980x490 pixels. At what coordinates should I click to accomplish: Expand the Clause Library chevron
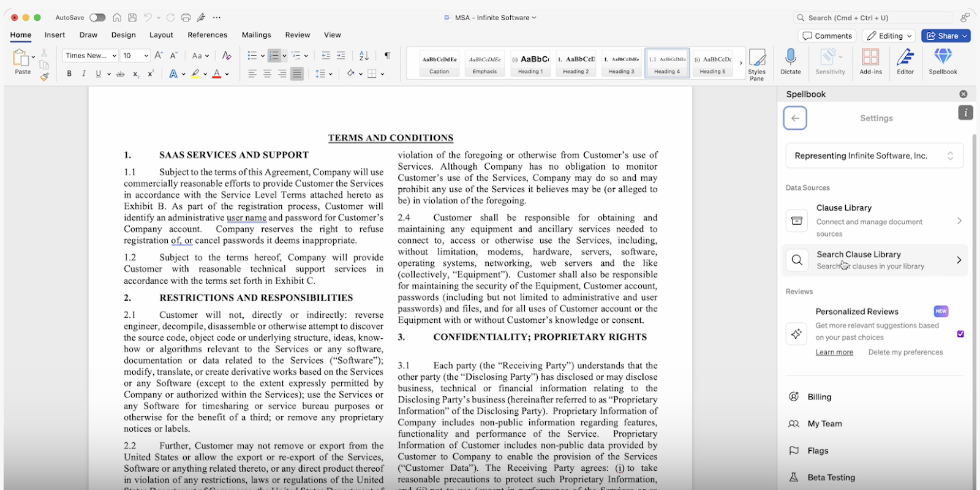coord(959,221)
